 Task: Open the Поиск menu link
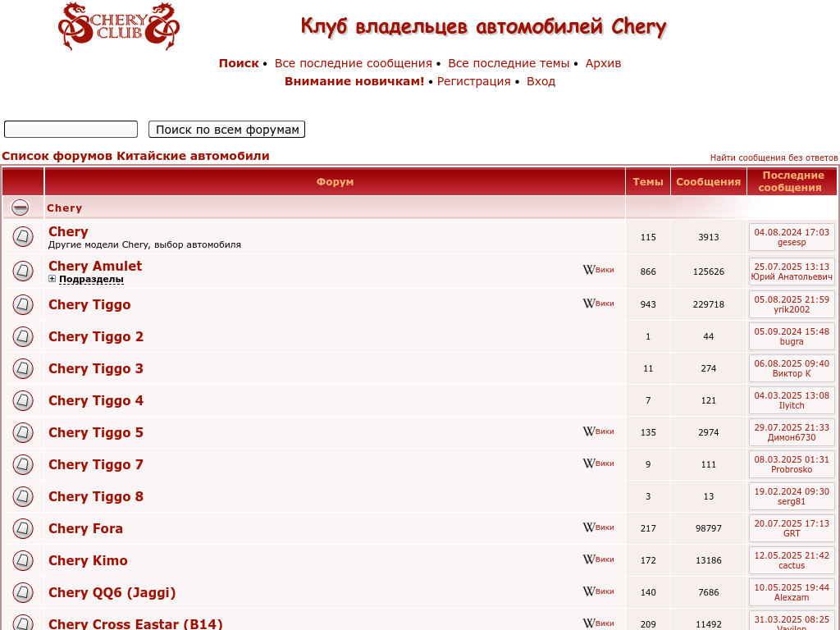pos(238,63)
